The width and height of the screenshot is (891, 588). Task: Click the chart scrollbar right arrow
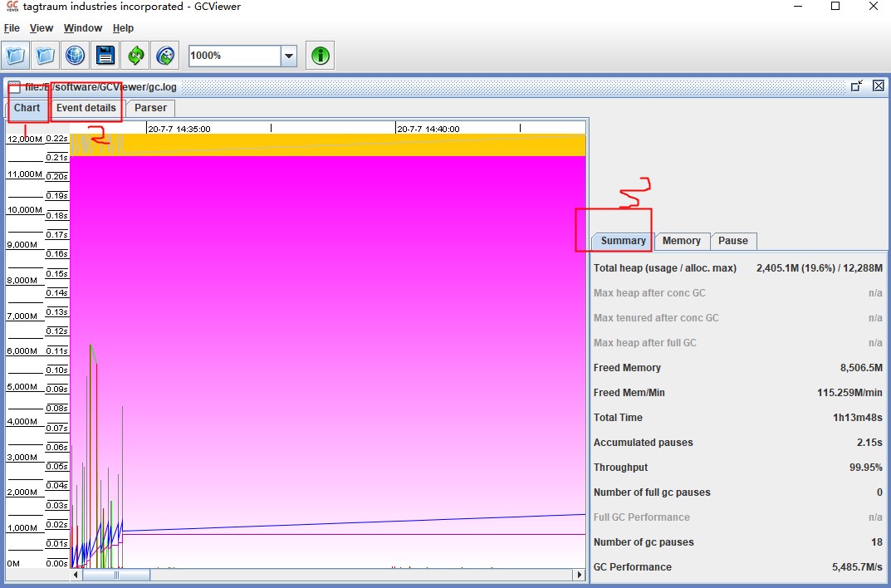tap(580, 575)
